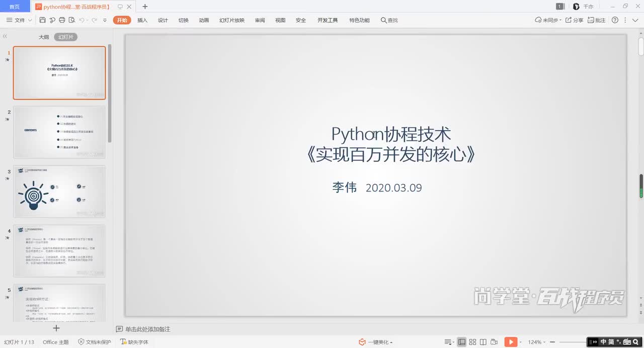This screenshot has height=348, width=644.
Task: Open the 动画 ribbon tab
Action: pyautogui.click(x=204, y=20)
